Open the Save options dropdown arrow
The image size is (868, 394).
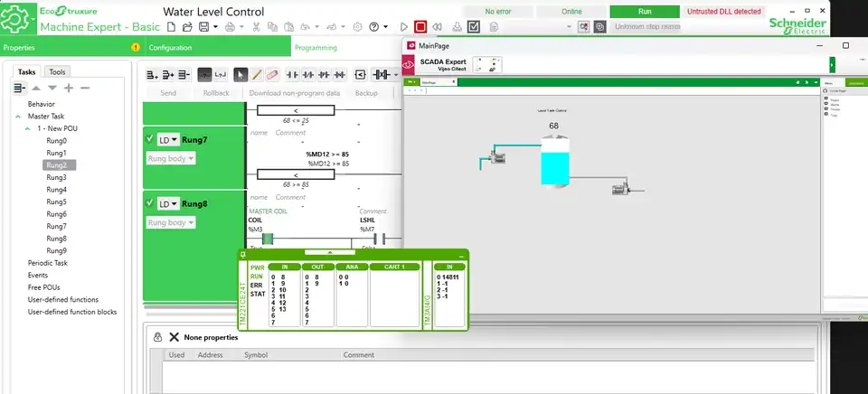click(x=215, y=26)
